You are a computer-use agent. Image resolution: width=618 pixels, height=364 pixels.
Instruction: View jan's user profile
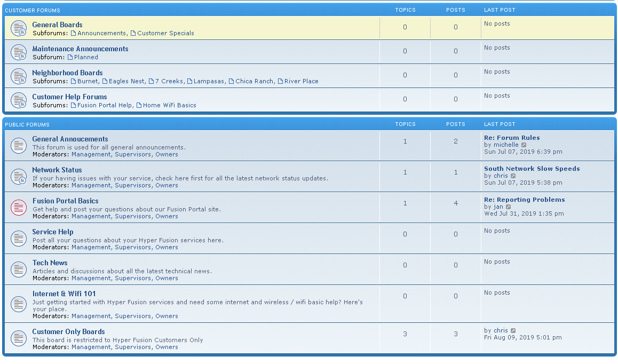pos(498,207)
